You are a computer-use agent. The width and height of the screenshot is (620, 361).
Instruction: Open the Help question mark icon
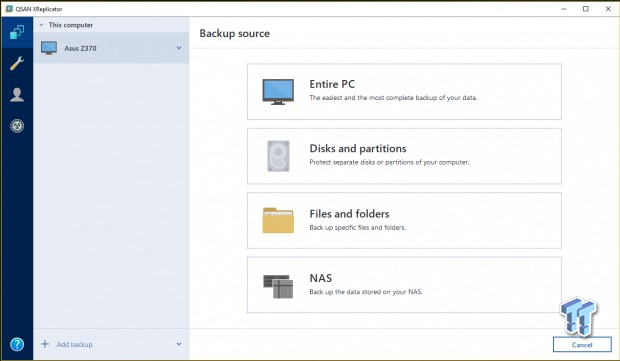point(17,344)
